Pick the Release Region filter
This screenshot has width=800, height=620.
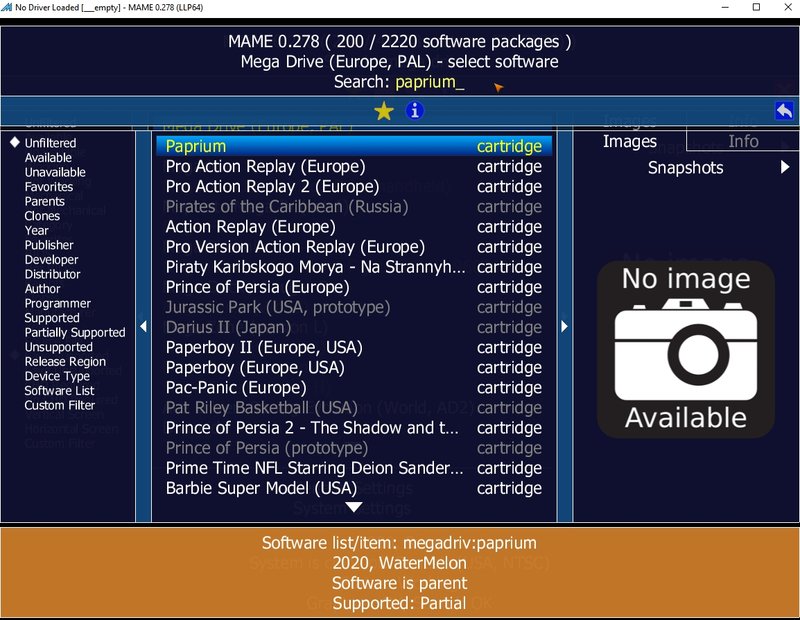pos(65,362)
